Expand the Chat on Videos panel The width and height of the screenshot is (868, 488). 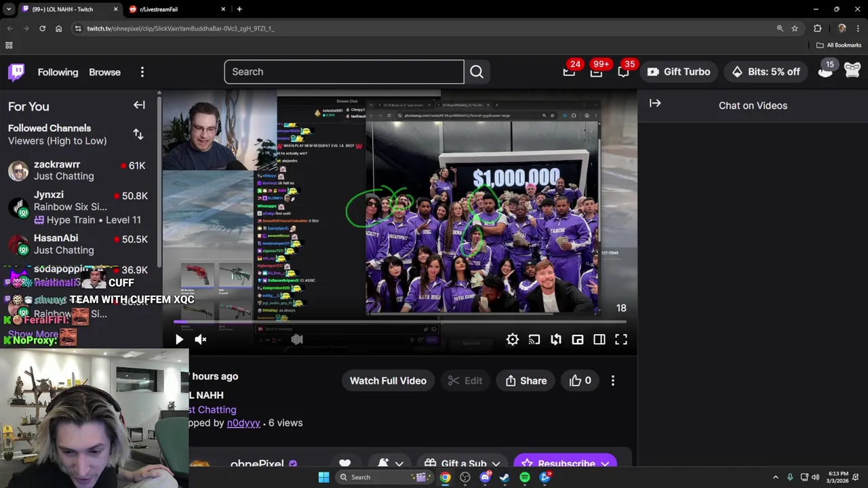click(655, 103)
